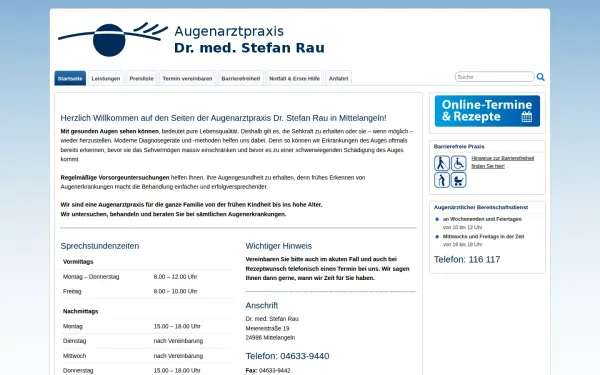Image resolution: width=600 pixels, height=375 pixels.
Task: Click the Anschrift heading
Action: 262,305
